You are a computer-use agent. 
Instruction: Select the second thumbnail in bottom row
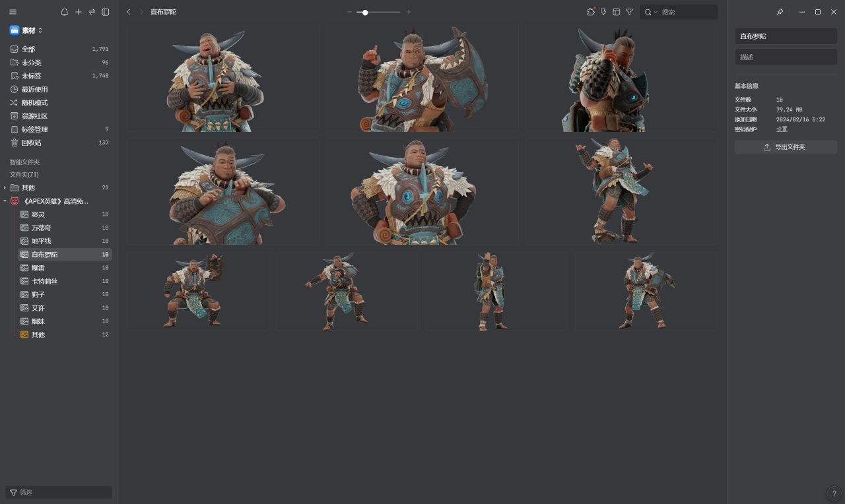coord(347,291)
